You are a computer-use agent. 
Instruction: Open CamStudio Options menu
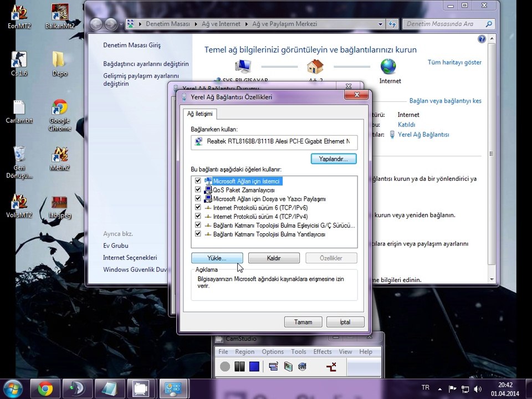click(273, 351)
